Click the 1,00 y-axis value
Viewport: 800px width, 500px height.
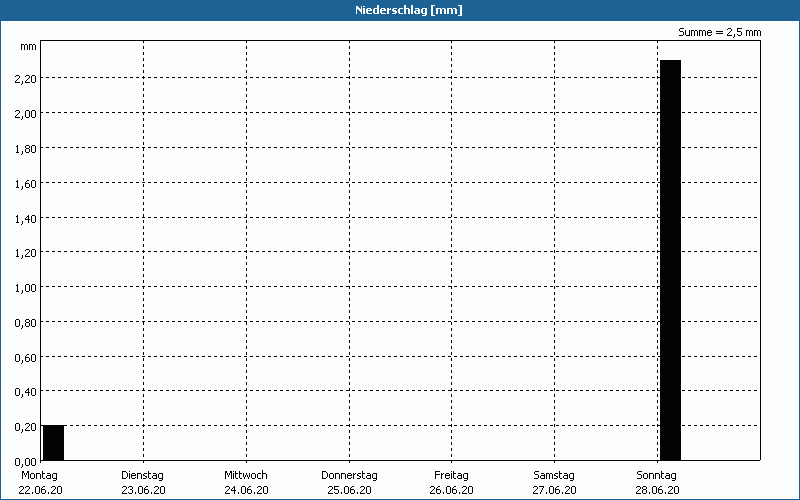(x=26, y=288)
